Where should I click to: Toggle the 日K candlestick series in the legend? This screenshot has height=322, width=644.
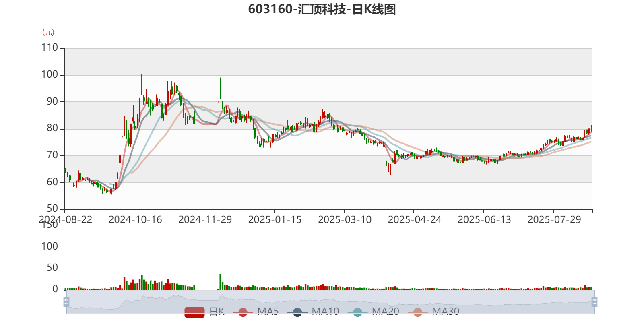(x=204, y=312)
